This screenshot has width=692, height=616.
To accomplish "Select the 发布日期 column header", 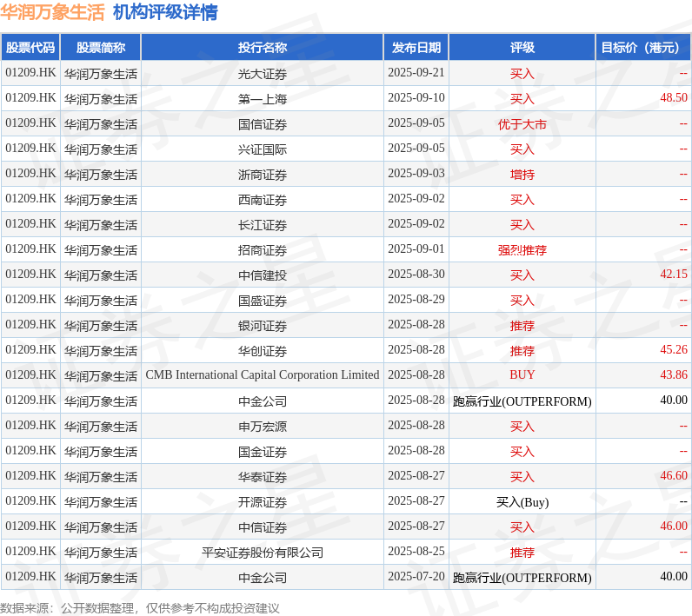I will pos(416,47).
